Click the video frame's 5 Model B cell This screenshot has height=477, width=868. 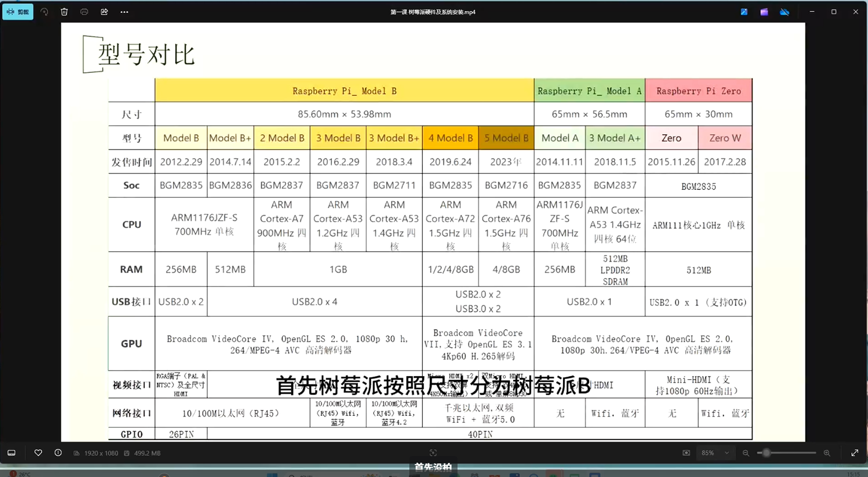[x=506, y=138]
